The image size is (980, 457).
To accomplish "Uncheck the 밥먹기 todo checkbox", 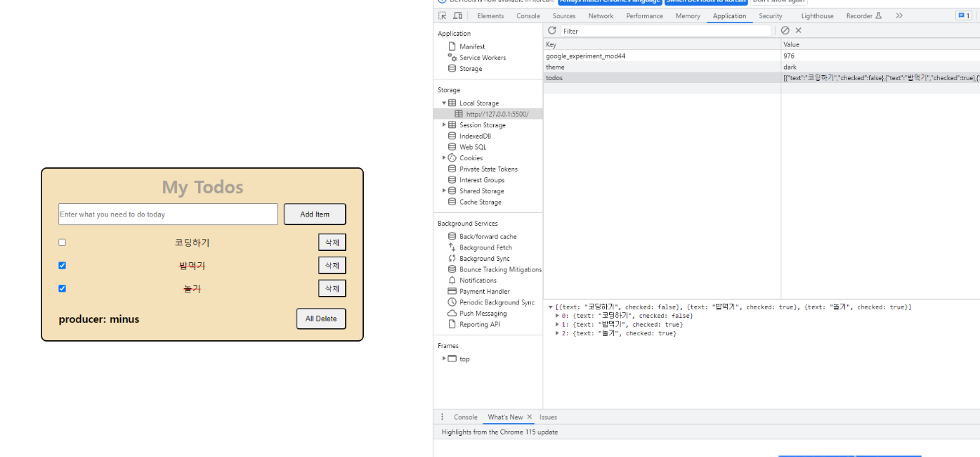I will pos(62,266).
